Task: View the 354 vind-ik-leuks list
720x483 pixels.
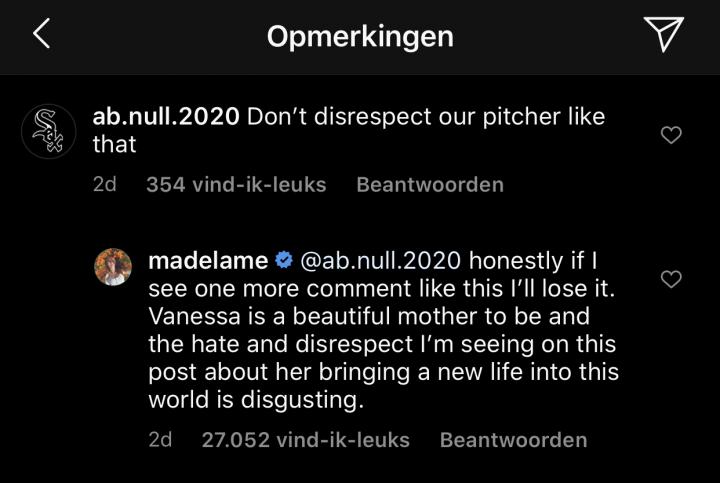Action: click(236, 185)
